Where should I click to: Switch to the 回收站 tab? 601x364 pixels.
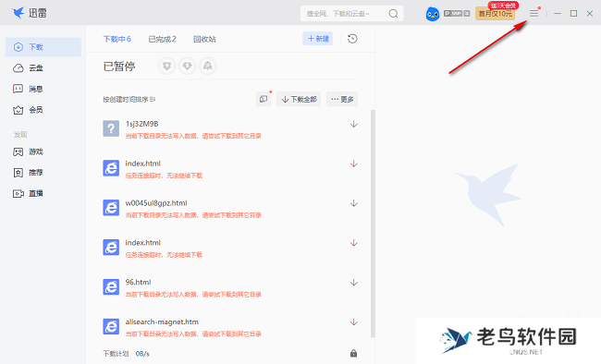(x=204, y=39)
